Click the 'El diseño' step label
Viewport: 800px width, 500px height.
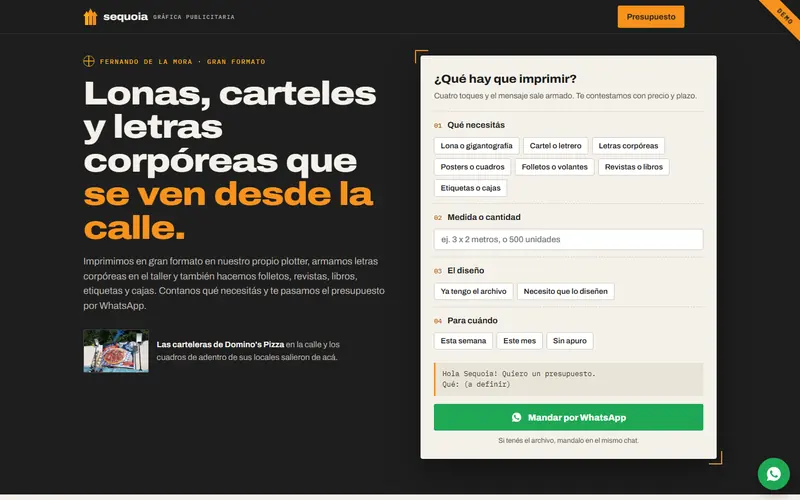point(465,270)
